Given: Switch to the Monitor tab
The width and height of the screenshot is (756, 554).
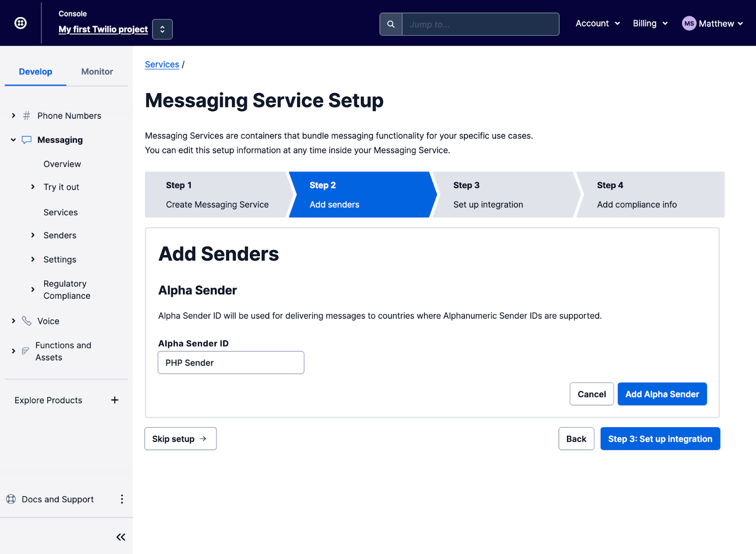Looking at the screenshot, I should coord(97,72).
